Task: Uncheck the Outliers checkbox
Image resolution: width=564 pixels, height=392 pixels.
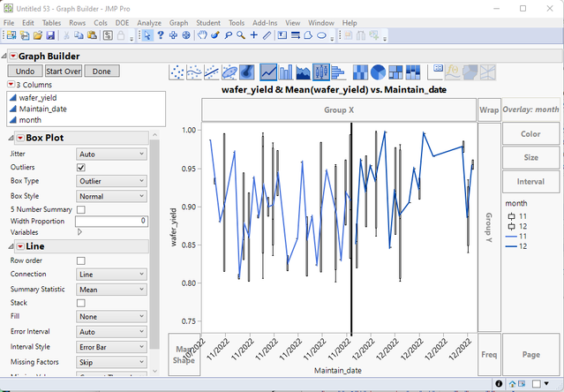Action: (x=81, y=167)
